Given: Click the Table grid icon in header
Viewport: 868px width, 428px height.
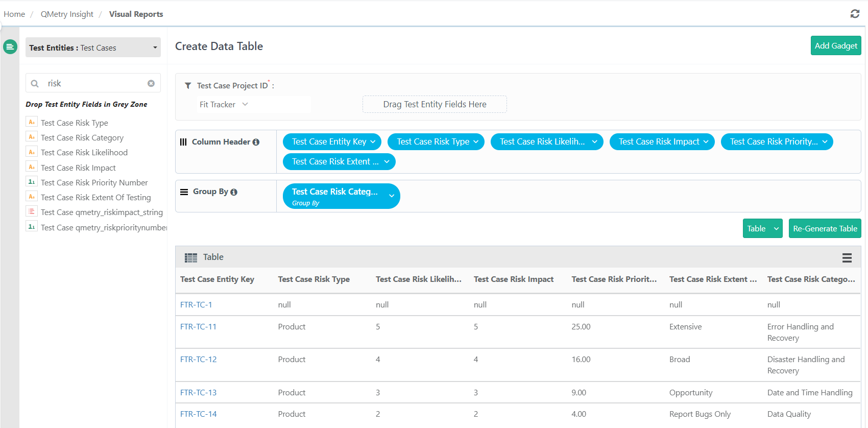Looking at the screenshot, I should tap(191, 258).
